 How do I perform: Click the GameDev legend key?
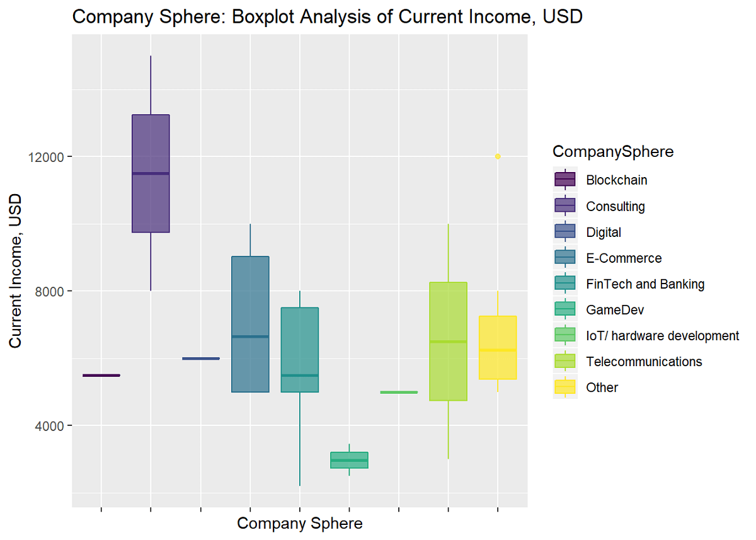tap(565, 309)
